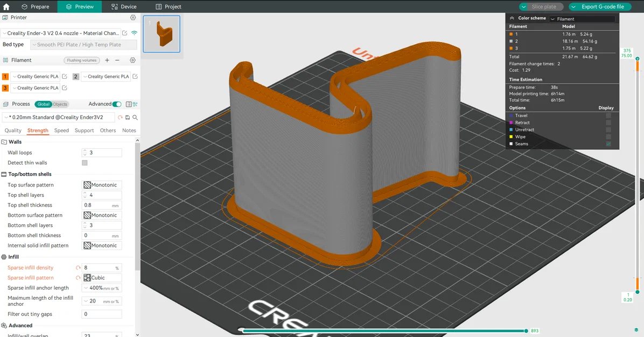
Task: Open the 0.20mm Standard process preset dropdown
Action: [x=58, y=117]
